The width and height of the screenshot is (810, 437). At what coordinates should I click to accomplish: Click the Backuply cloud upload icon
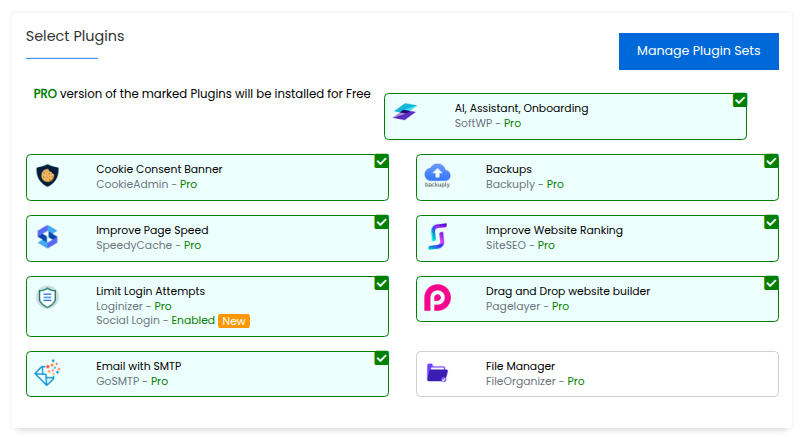click(x=437, y=176)
